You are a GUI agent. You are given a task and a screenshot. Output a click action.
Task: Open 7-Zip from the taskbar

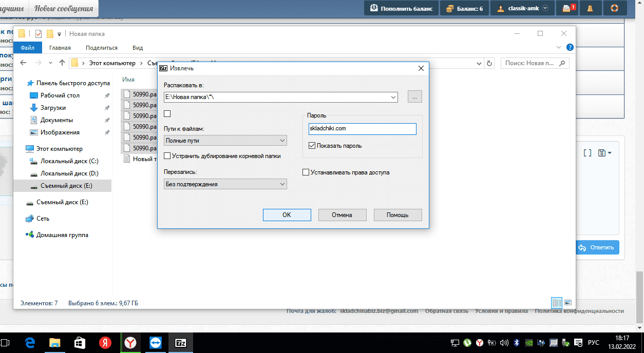(x=181, y=342)
